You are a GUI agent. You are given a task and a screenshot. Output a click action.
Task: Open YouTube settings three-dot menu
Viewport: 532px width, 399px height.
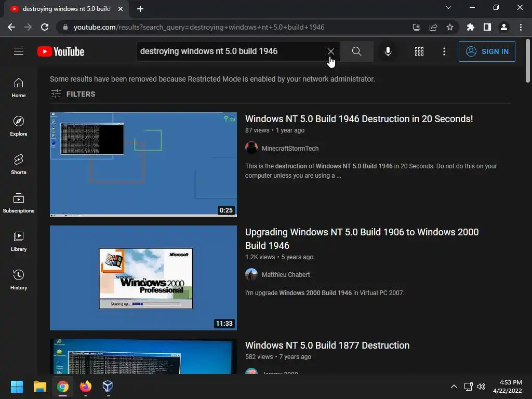tap(444, 51)
